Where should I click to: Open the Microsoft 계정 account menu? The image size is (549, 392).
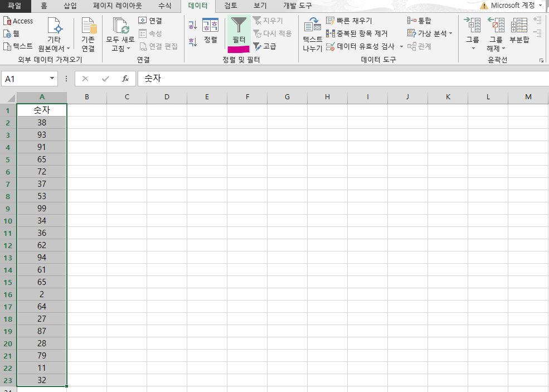(x=511, y=6)
